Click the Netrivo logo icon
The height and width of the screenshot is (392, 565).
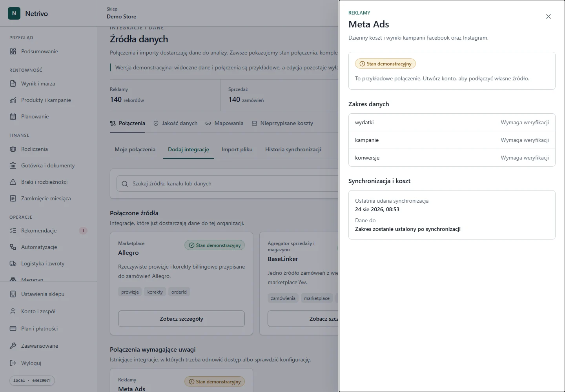click(14, 13)
